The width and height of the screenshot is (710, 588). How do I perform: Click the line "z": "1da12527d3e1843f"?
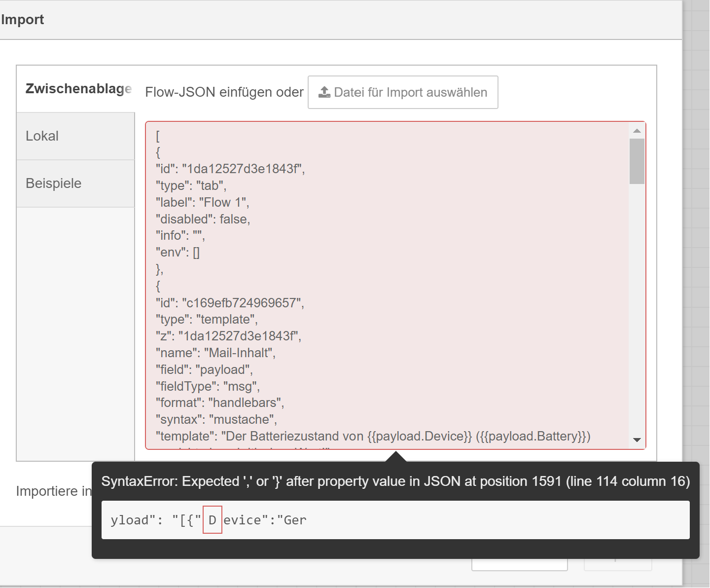pyautogui.click(x=228, y=336)
